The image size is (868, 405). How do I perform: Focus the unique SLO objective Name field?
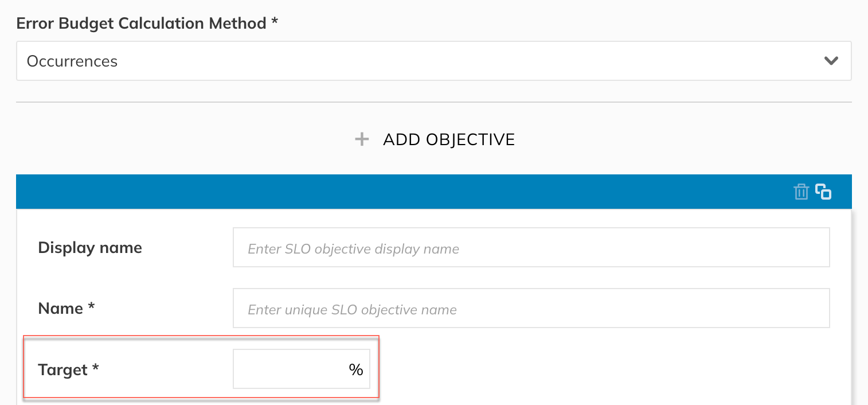(531, 308)
